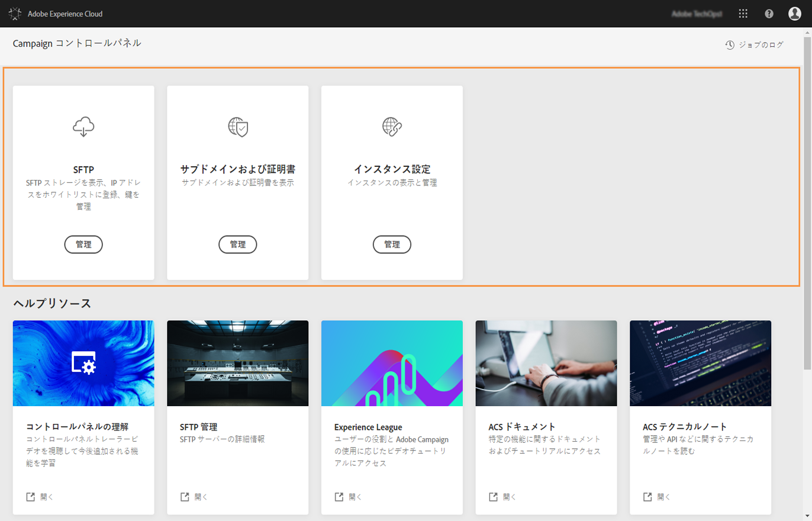Click open icon on Experience League card

click(339, 497)
